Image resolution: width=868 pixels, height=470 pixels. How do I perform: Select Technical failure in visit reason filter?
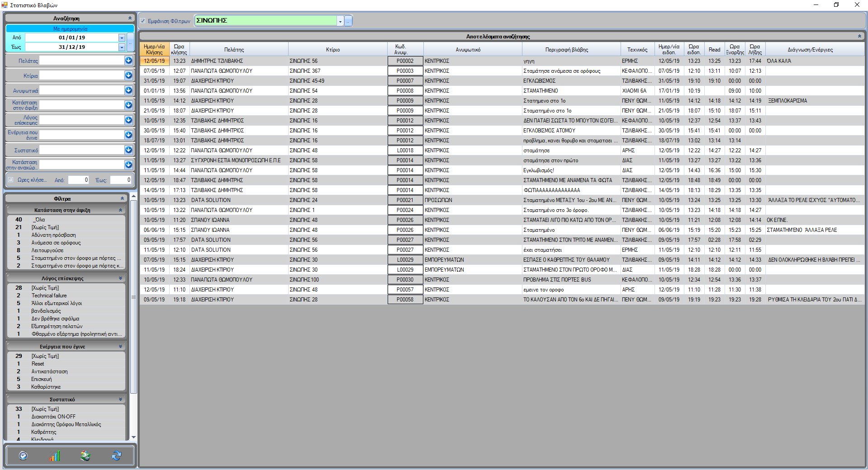coord(49,296)
